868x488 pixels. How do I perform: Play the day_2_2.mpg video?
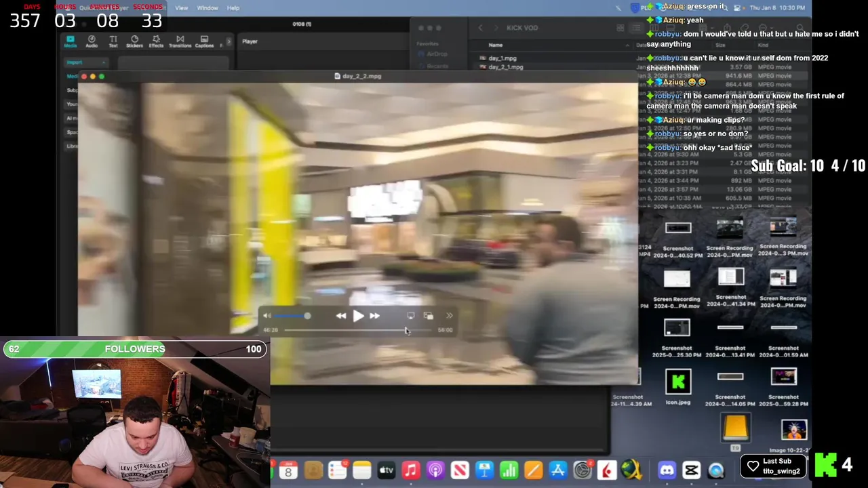pyautogui.click(x=358, y=315)
